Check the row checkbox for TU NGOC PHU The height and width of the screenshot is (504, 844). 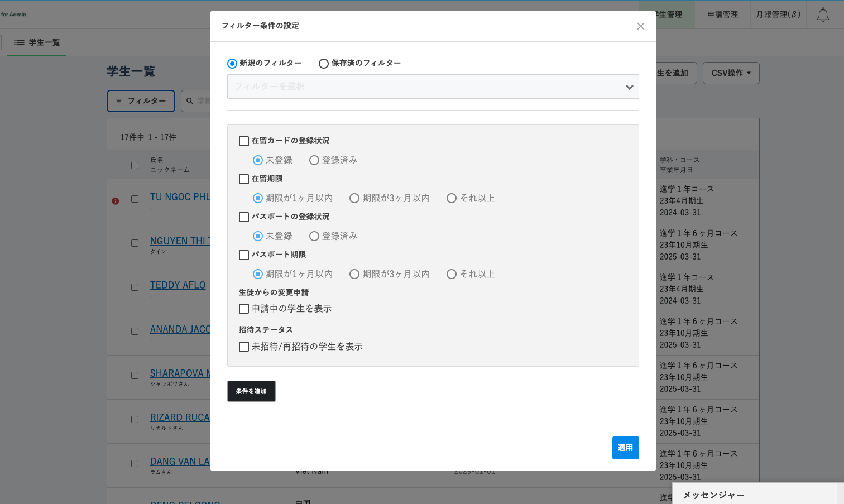point(135,199)
